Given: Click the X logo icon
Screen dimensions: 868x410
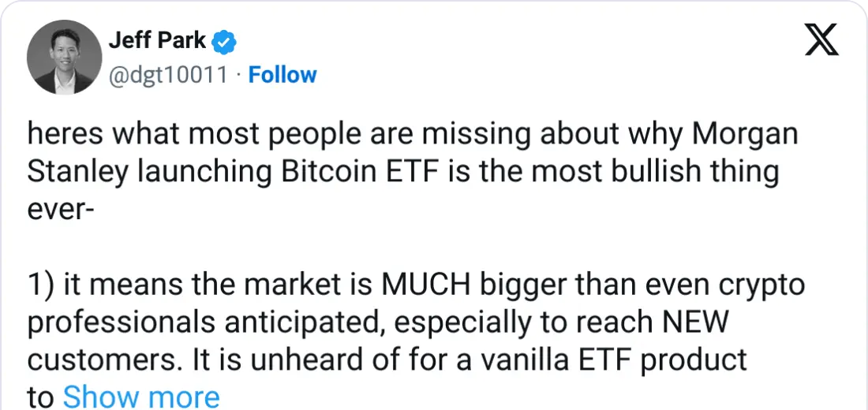Looking at the screenshot, I should click(x=821, y=38).
